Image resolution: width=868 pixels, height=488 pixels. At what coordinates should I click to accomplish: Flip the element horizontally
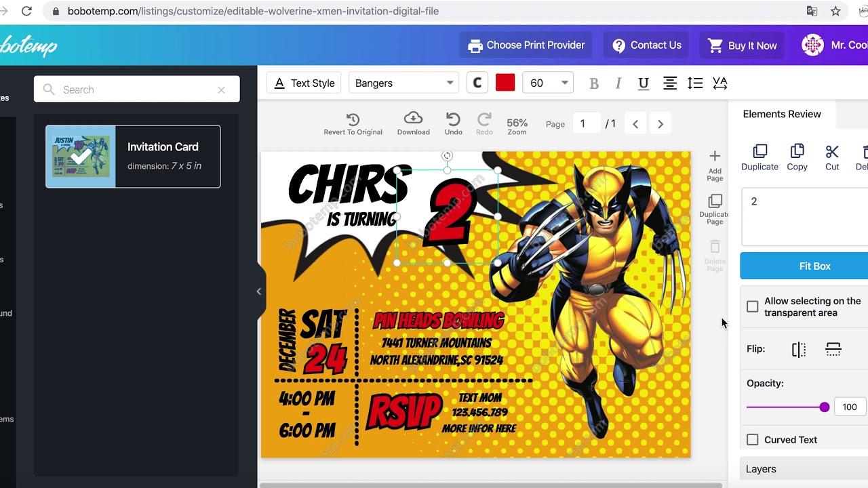point(799,350)
